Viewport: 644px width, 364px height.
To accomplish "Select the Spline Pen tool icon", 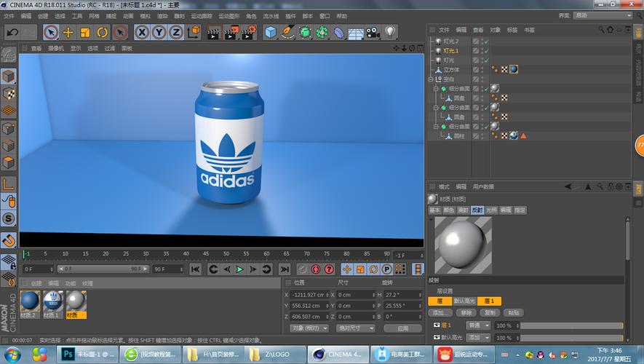I will 287,32.
